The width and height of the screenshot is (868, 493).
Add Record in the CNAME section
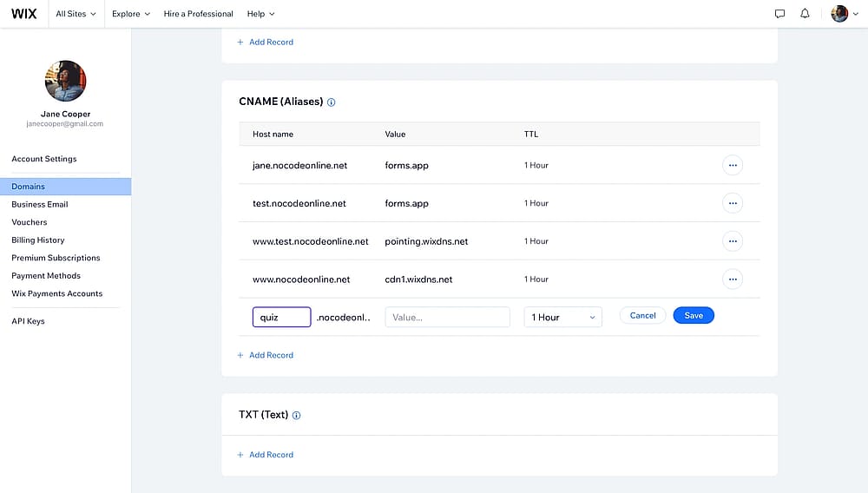tap(266, 355)
